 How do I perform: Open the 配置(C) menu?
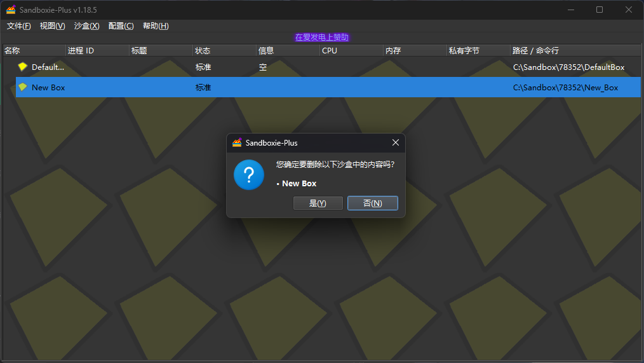[121, 26]
